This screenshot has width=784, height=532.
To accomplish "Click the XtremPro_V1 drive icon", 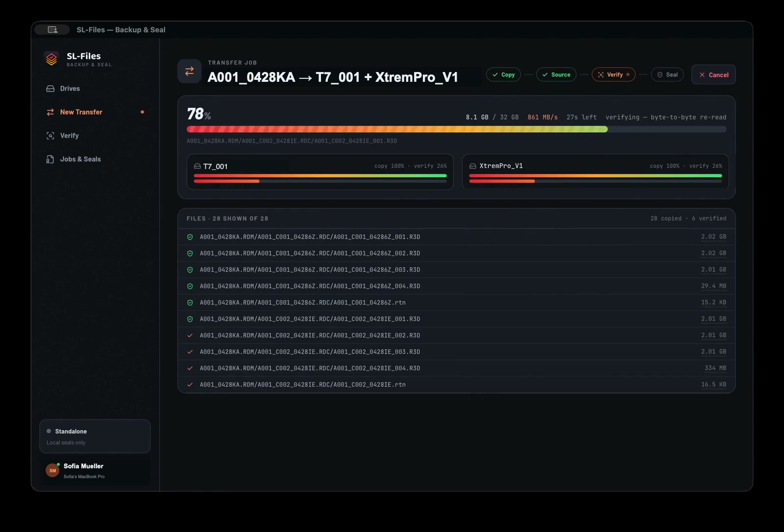I will 473,166.
